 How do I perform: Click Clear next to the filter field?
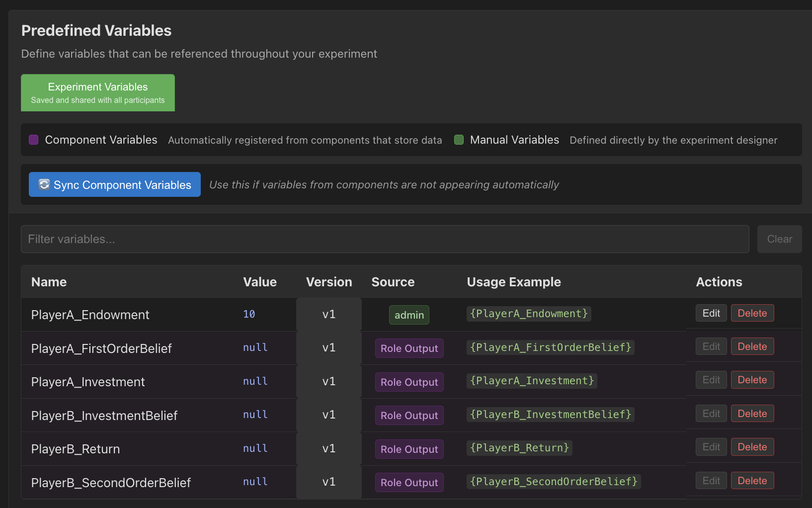click(779, 239)
